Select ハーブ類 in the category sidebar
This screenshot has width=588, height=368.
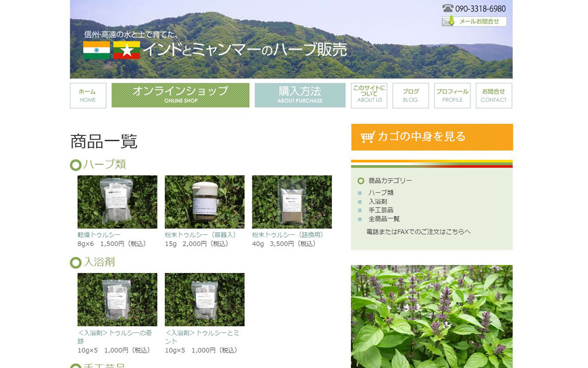380,193
